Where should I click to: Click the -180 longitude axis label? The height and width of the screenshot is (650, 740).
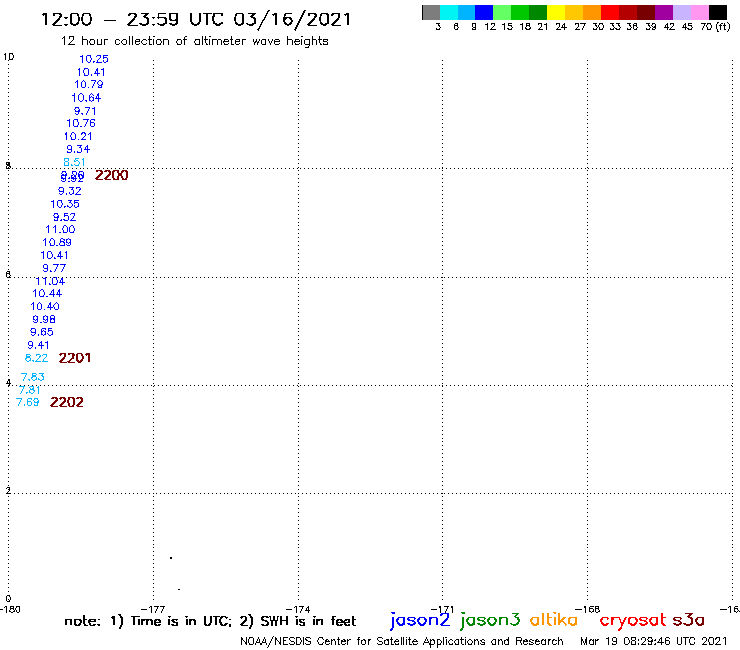(x=10, y=609)
